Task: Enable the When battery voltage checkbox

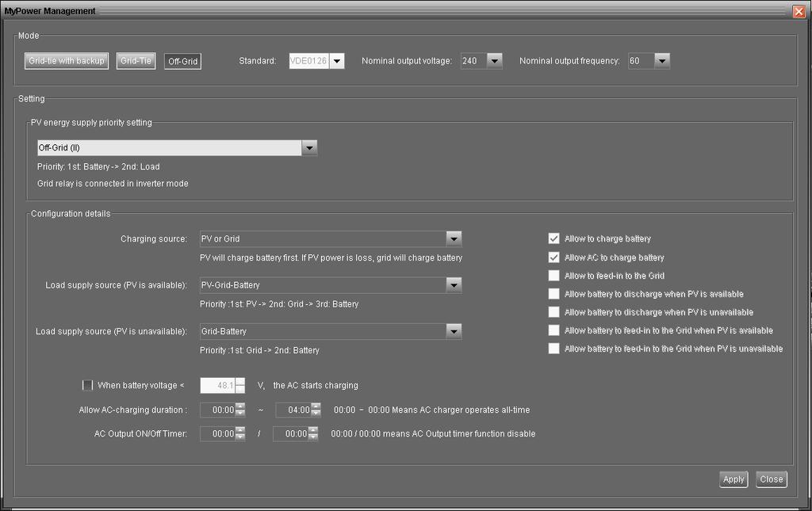Action: [x=87, y=385]
